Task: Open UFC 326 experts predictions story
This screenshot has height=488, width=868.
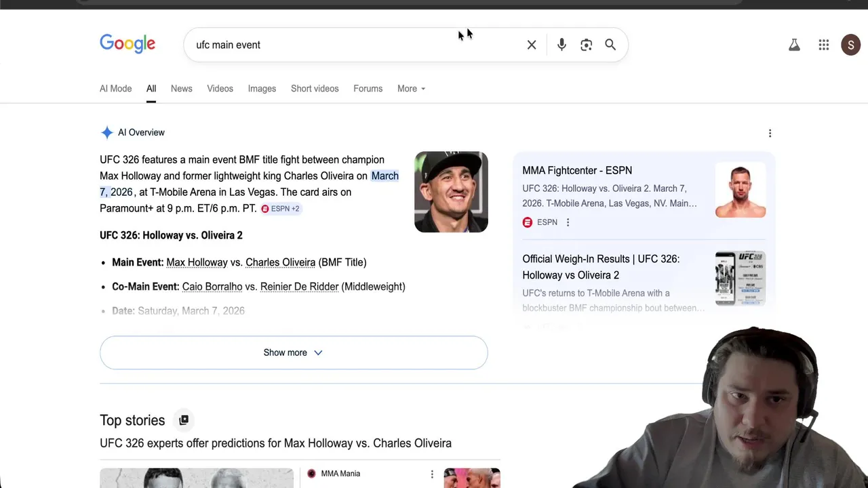Action: click(275, 443)
